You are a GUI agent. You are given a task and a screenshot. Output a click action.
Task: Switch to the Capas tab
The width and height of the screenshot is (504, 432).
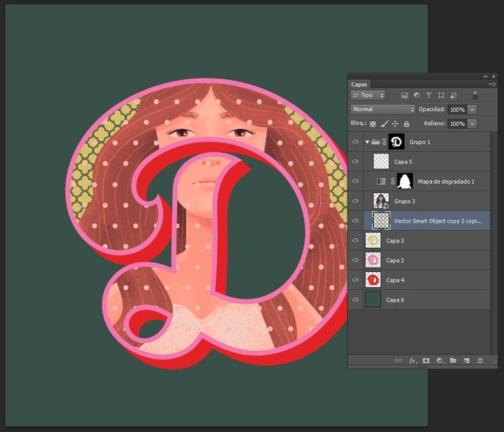point(360,84)
